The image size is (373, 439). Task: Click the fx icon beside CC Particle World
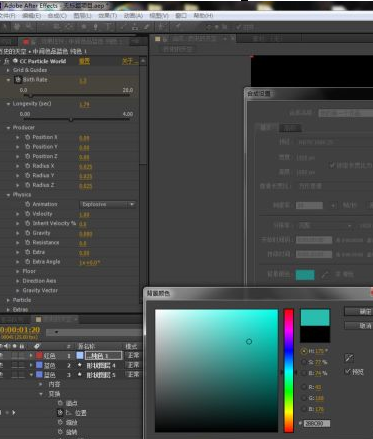[6, 61]
